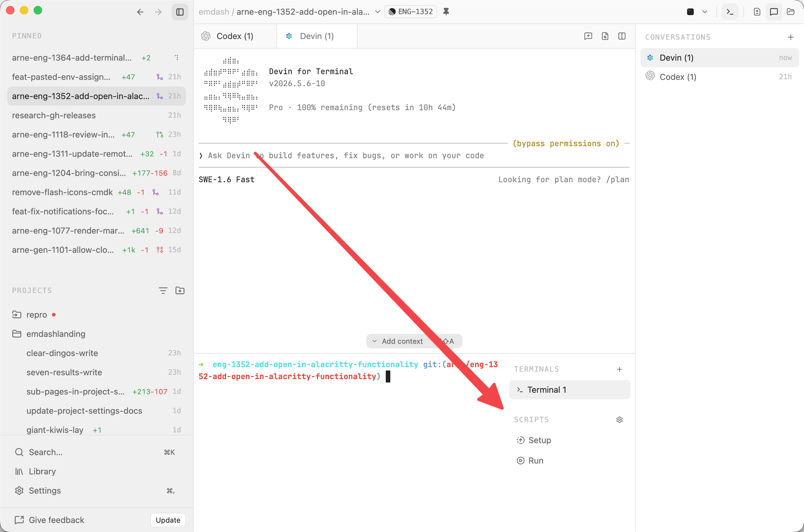
Task: Open pinned task arne-eng-1077-render-mar
Action: (96, 231)
